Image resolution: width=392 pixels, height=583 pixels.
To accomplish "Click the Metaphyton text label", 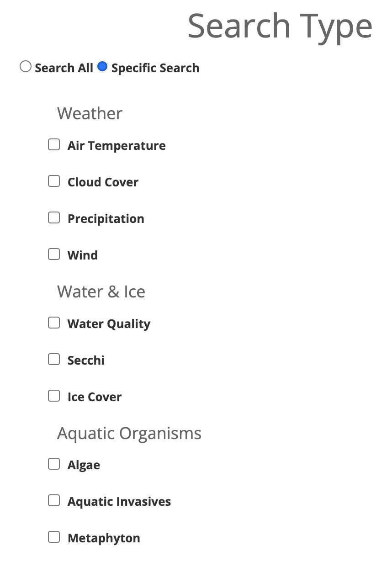I will 104,538.
